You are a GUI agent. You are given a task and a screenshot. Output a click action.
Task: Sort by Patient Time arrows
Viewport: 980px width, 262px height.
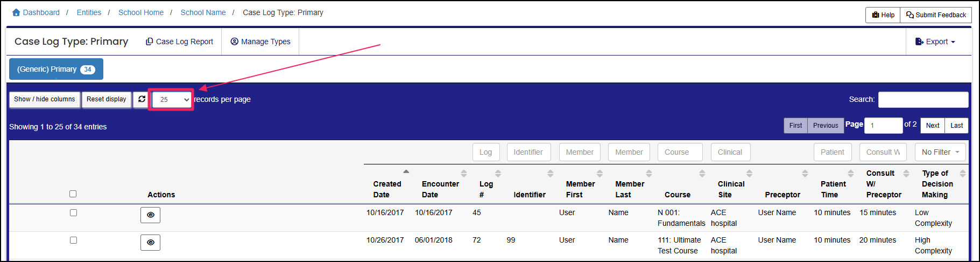(851, 174)
